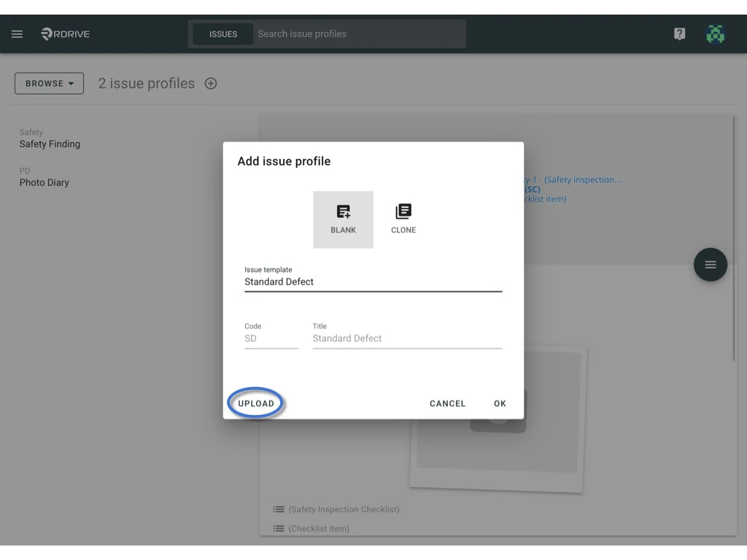The height and width of the screenshot is (560, 747).
Task: Confirm the dialog with OK
Action: 499,402
